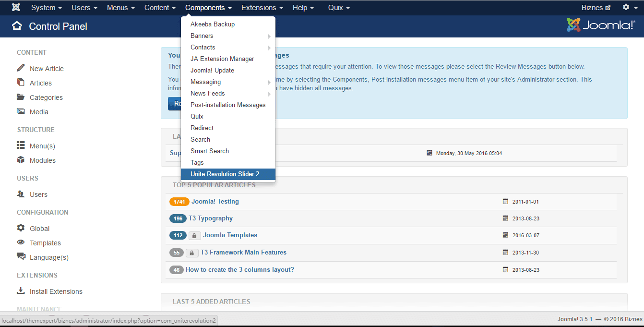
Task: Click the Control Panel home icon
Action: pos(17,26)
